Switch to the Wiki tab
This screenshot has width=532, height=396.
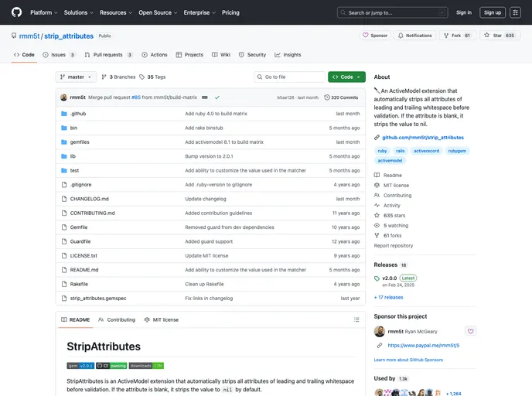[x=221, y=55]
